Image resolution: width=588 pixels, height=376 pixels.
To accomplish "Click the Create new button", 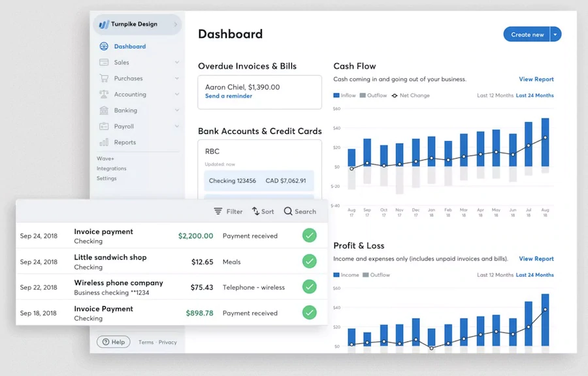I will (x=527, y=35).
